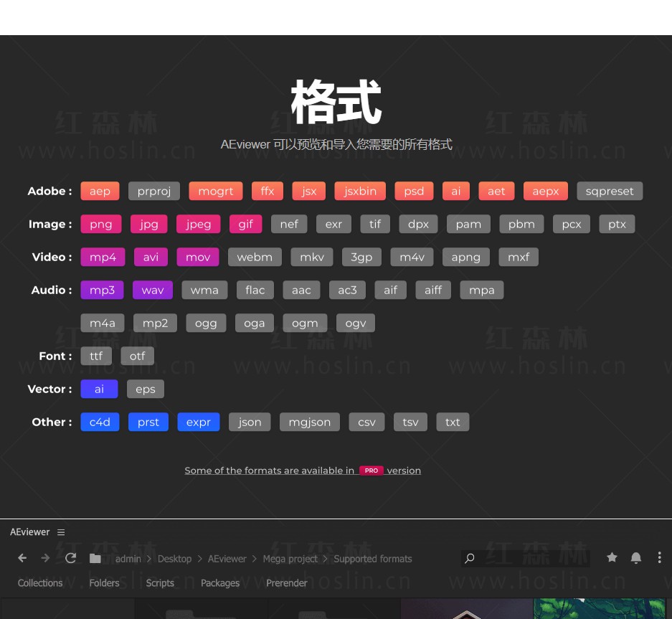
Task: Click the gif image format tag
Action: pyautogui.click(x=245, y=225)
